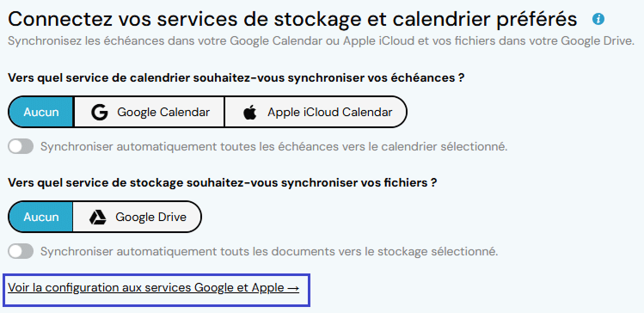Choose Apple iCloud Calendar text label option
The image size is (644, 313).
click(x=330, y=112)
